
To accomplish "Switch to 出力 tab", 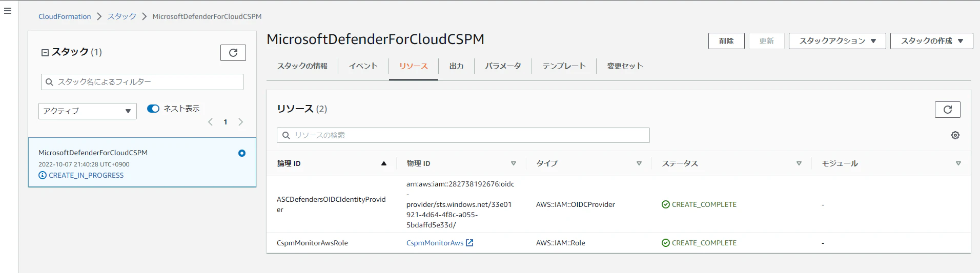I will (456, 66).
